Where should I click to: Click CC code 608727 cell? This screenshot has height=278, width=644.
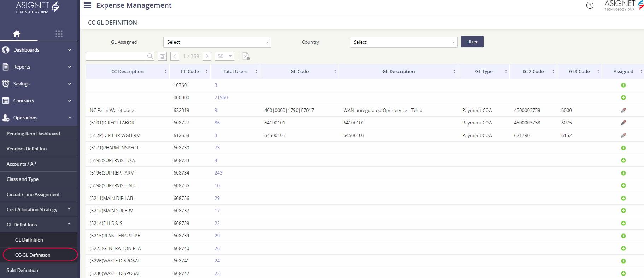click(x=181, y=123)
